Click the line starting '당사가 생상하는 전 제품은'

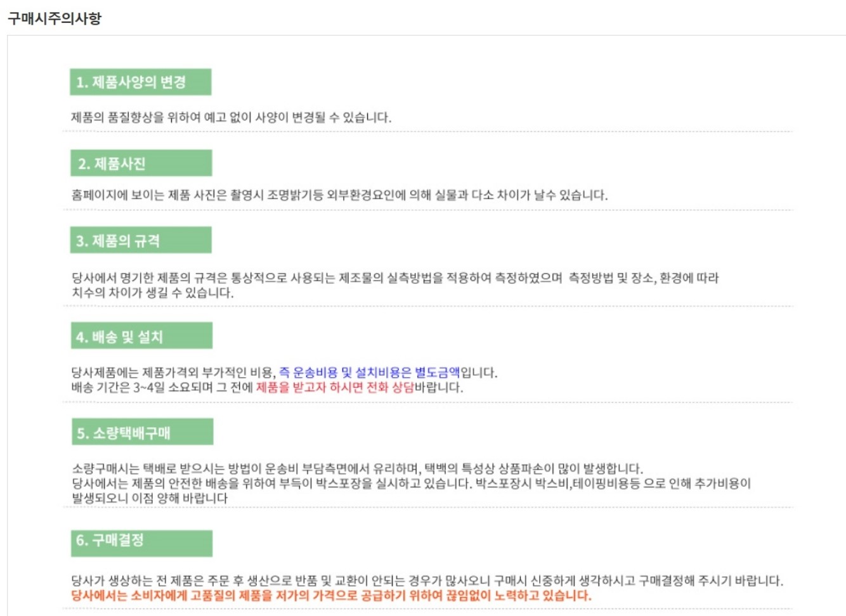coord(427,581)
